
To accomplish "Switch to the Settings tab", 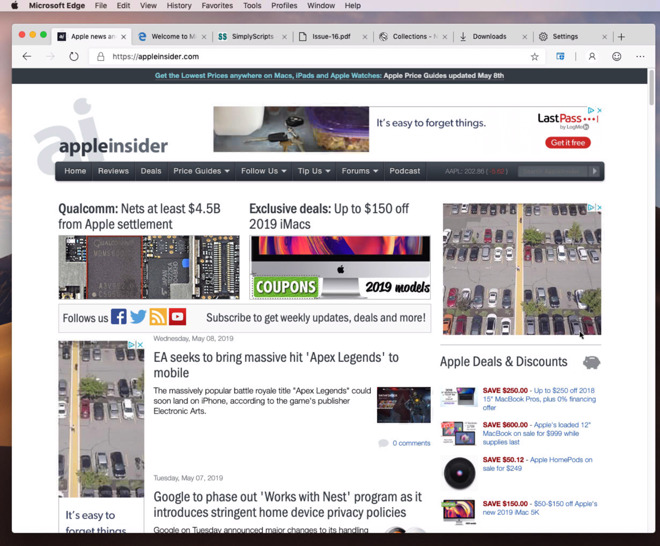I will (x=572, y=37).
